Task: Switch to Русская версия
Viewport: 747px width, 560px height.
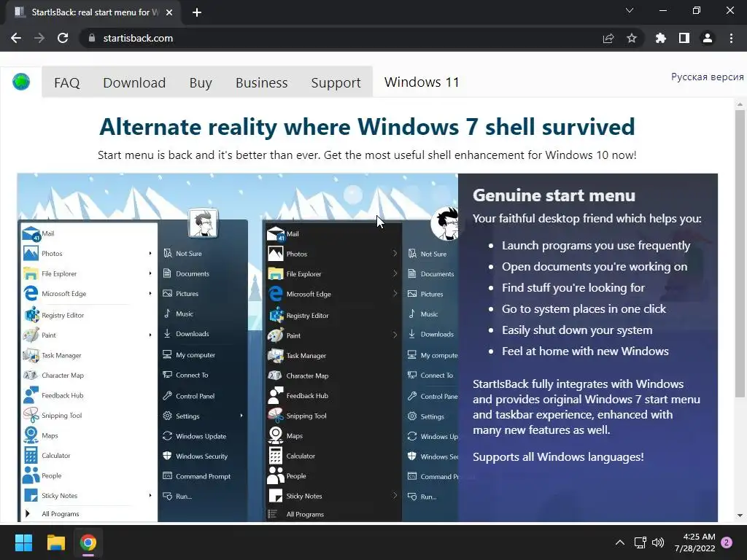Action: [x=707, y=77]
